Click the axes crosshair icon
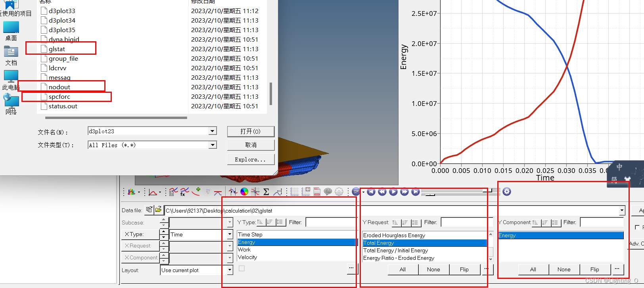 point(255,192)
